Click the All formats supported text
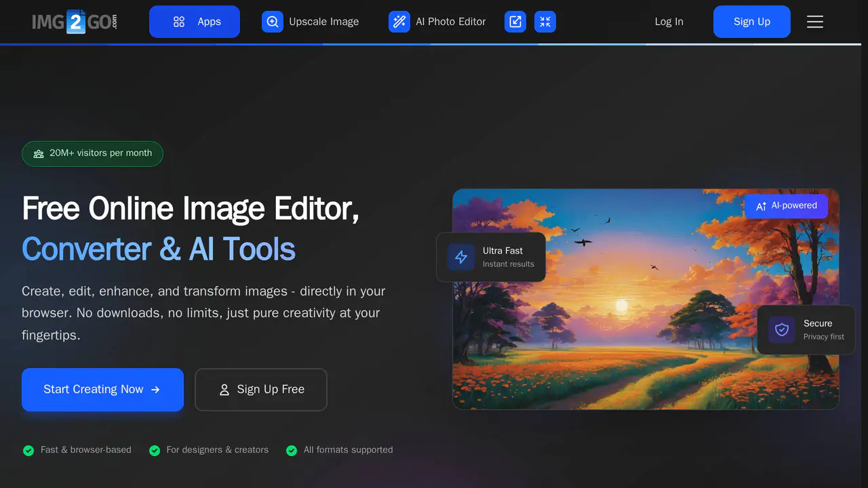 [x=349, y=449]
